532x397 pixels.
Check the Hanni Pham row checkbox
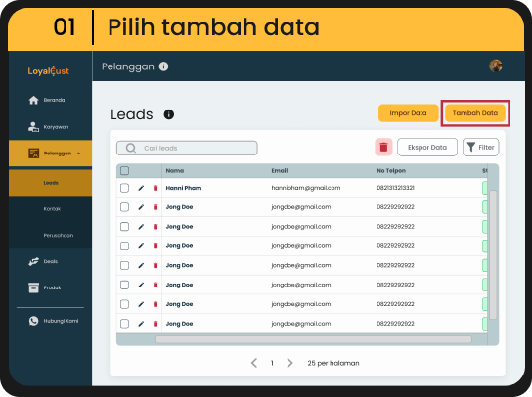click(x=125, y=188)
